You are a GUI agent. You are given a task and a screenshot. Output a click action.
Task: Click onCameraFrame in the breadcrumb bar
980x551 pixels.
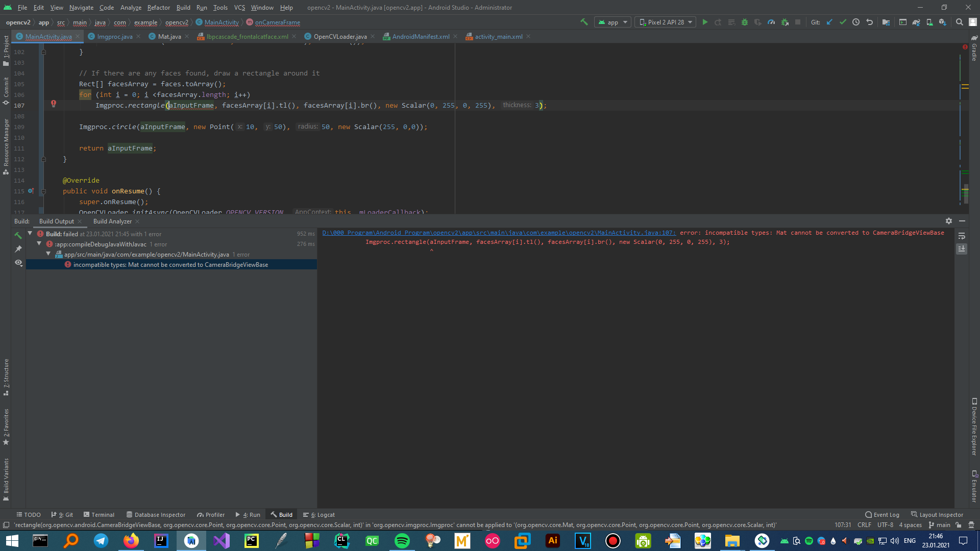(277, 22)
